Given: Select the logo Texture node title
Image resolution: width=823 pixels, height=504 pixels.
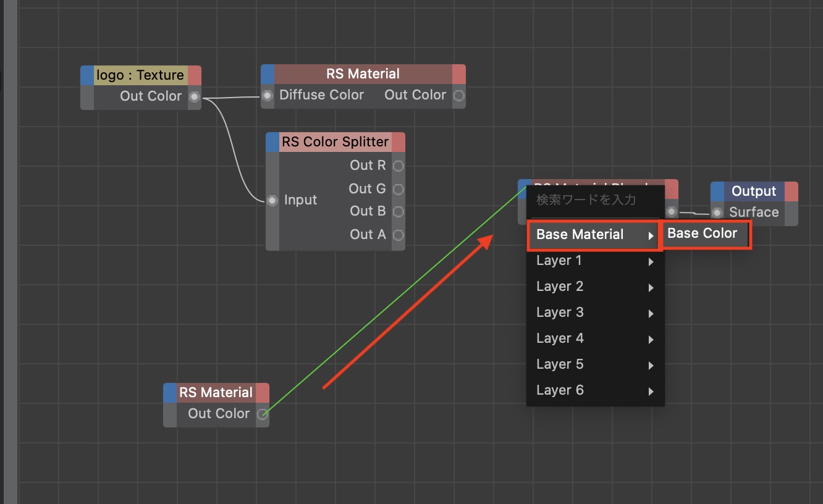Looking at the screenshot, I should click(140, 75).
